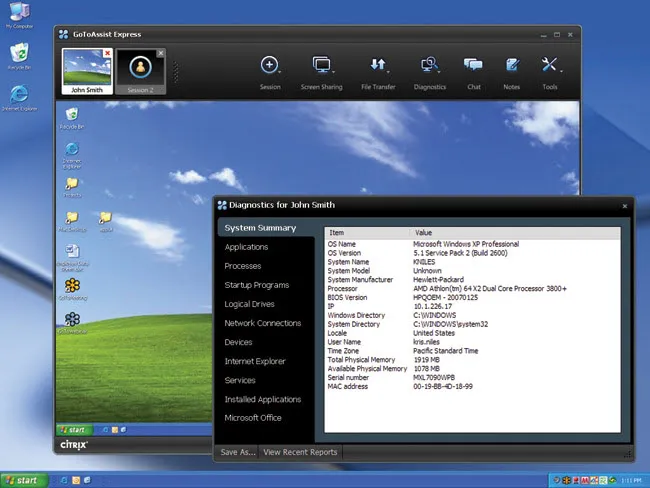Open the Windows start button on taskbar

(24, 480)
